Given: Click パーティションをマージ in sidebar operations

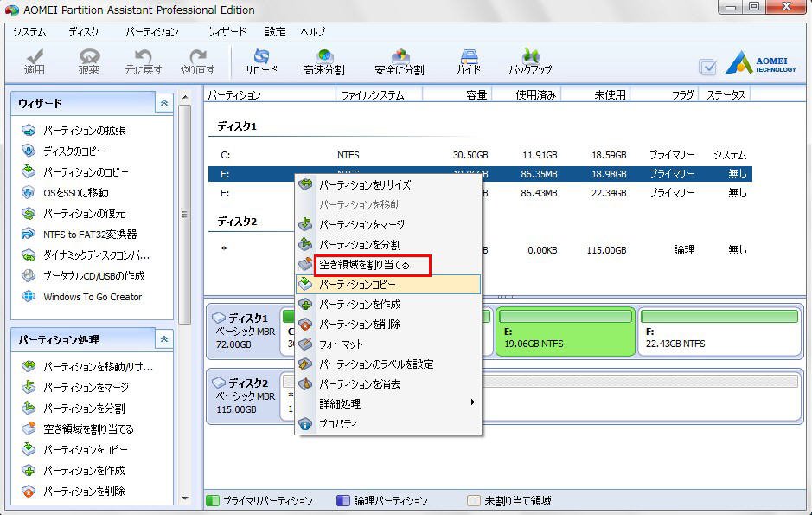Looking at the screenshot, I should pyautogui.click(x=86, y=388).
